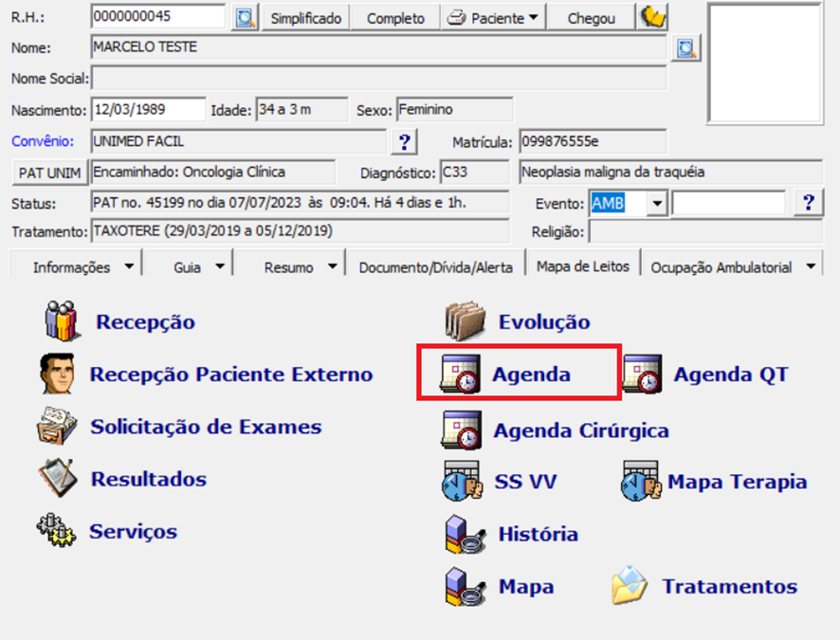The height and width of the screenshot is (640, 840).
Task: Open the Recepção people icon
Action: click(x=63, y=321)
